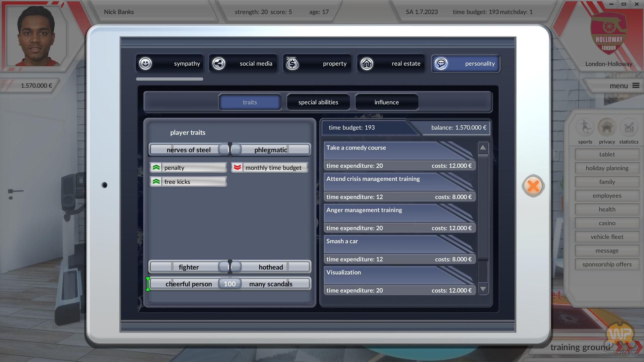The image size is (644, 362).
Task: Click the fighter hothead slider handle
Action: tap(230, 267)
